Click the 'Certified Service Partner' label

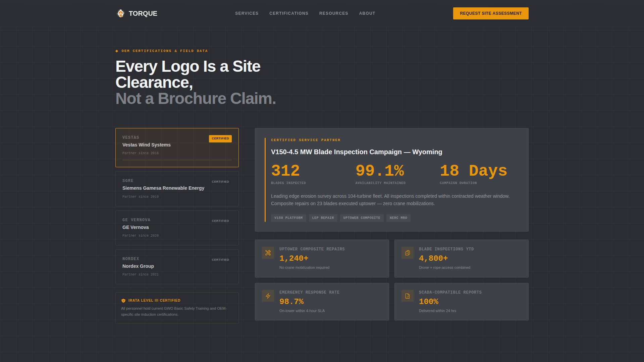click(306, 140)
